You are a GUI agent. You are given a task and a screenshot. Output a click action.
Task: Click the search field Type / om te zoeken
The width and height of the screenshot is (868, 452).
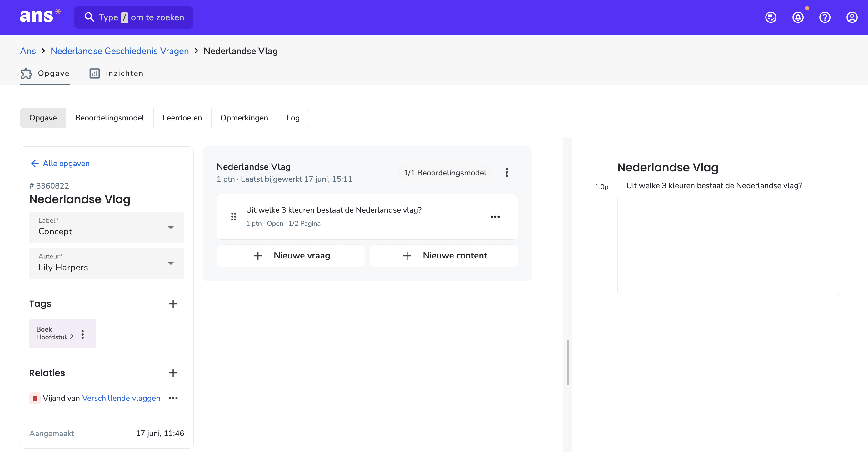tap(134, 17)
